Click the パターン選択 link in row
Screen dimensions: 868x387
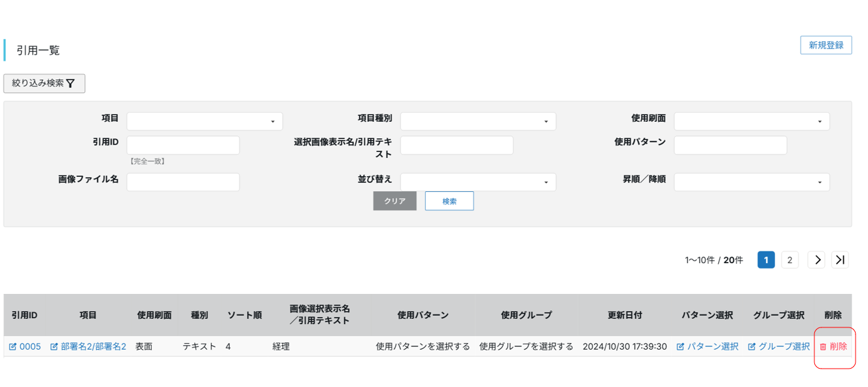pyautogui.click(x=707, y=346)
